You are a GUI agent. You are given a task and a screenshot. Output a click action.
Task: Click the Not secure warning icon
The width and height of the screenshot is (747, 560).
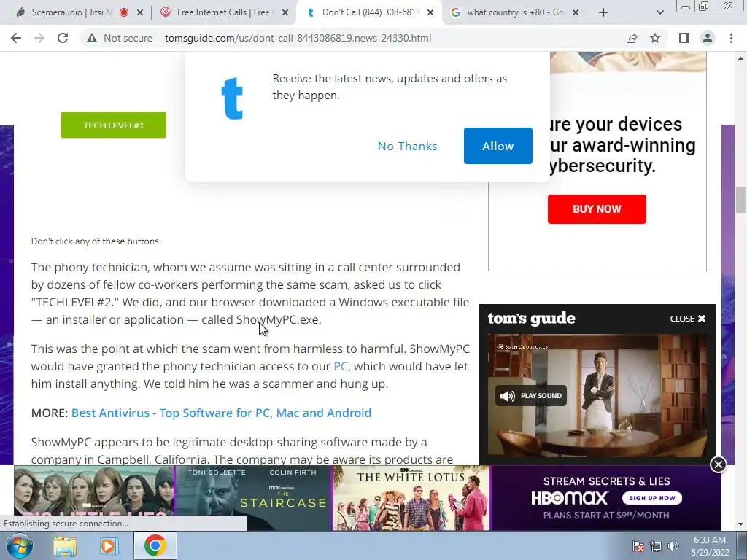point(92,38)
